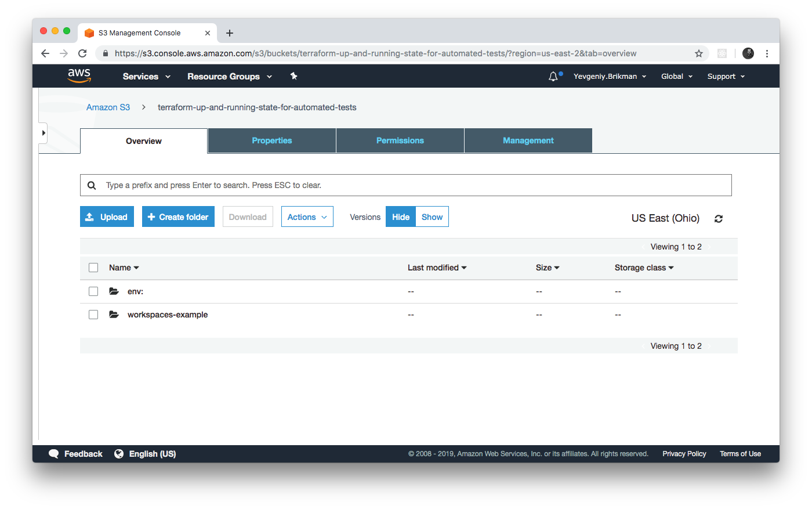Switch to the Properties tab

pos(271,140)
